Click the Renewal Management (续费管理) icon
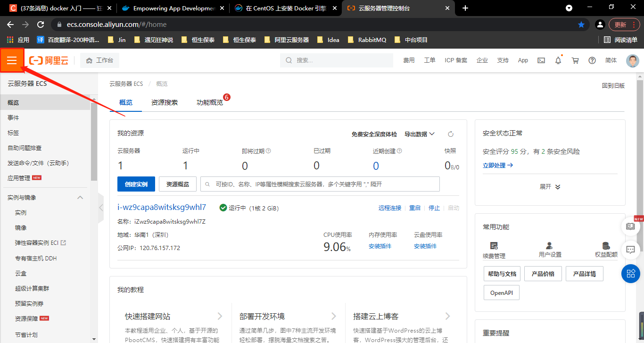This screenshot has height=343, width=644. click(494, 246)
